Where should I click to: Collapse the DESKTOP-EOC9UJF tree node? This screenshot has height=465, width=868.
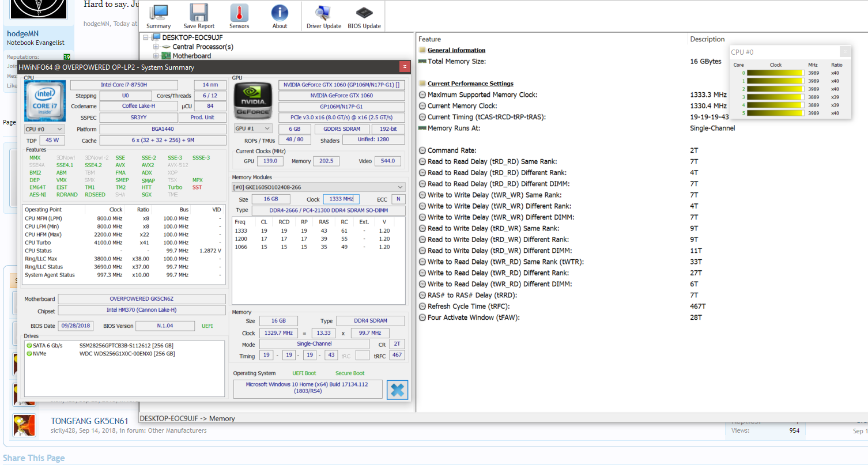[146, 37]
